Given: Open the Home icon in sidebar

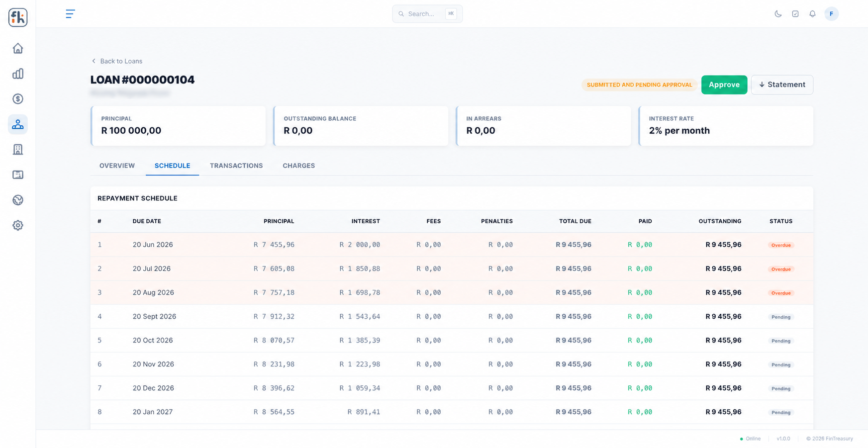Looking at the screenshot, I should click(x=18, y=48).
